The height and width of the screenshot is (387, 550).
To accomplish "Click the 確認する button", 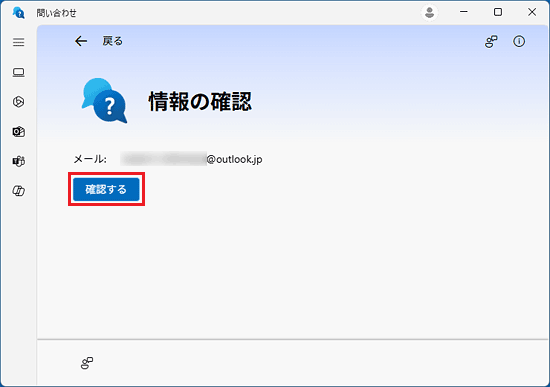I will (106, 189).
